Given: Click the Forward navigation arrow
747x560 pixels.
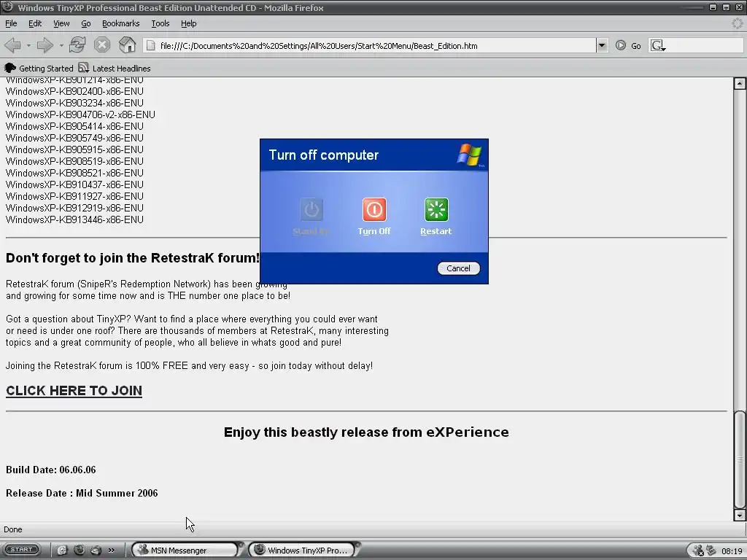Looking at the screenshot, I should 44,46.
